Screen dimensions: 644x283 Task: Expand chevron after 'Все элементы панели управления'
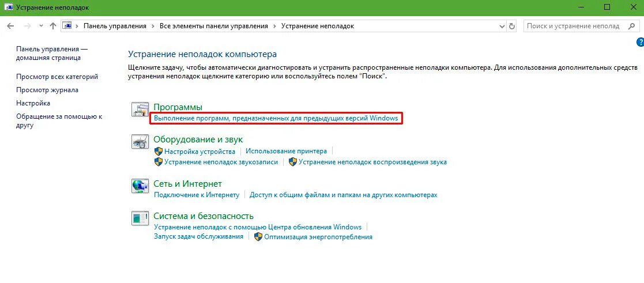[275, 26]
